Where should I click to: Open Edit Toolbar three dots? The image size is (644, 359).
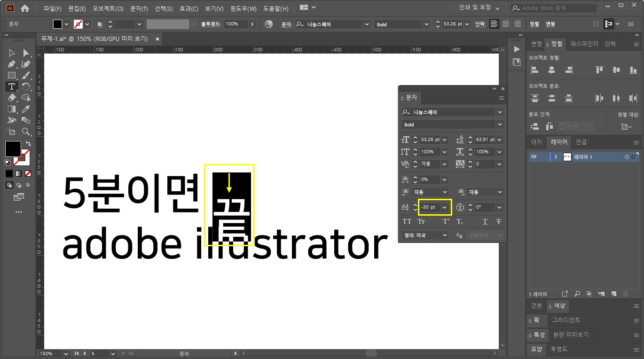point(19,212)
